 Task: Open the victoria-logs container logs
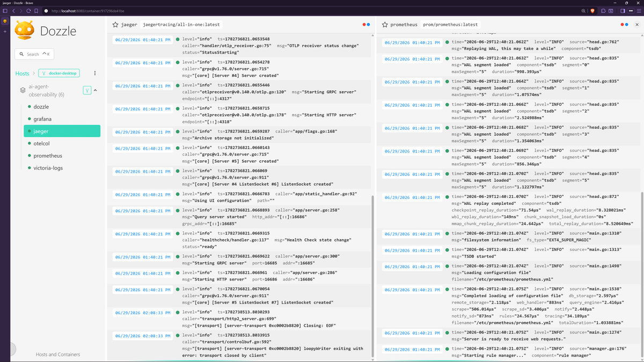pos(62,168)
